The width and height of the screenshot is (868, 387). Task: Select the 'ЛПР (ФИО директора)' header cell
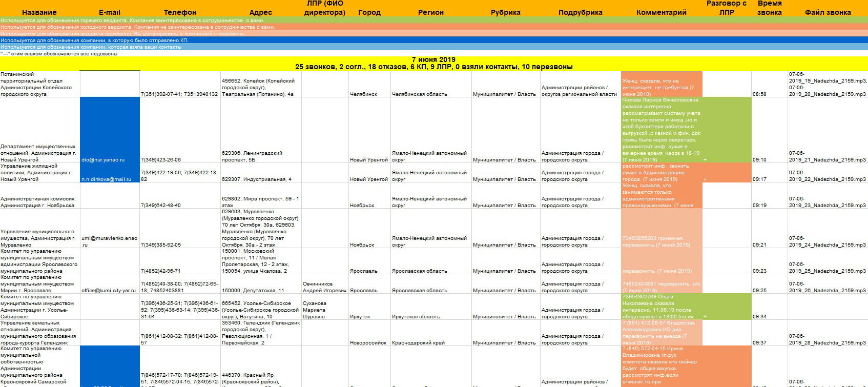(325, 8)
